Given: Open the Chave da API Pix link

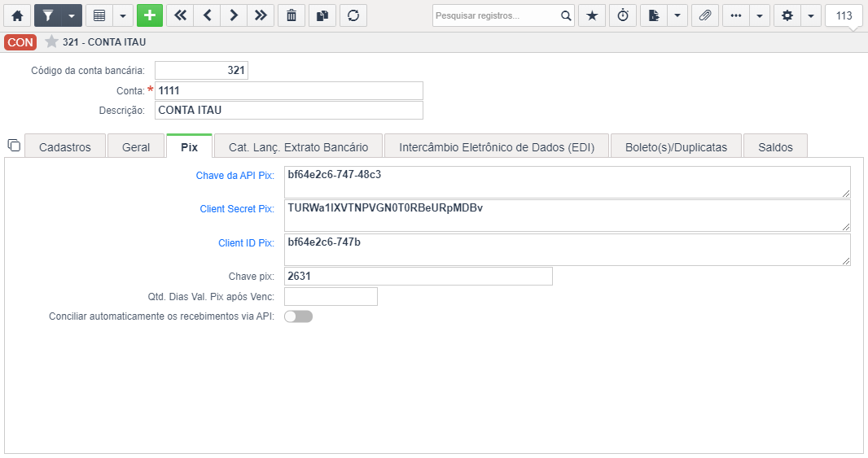Looking at the screenshot, I should (235, 176).
